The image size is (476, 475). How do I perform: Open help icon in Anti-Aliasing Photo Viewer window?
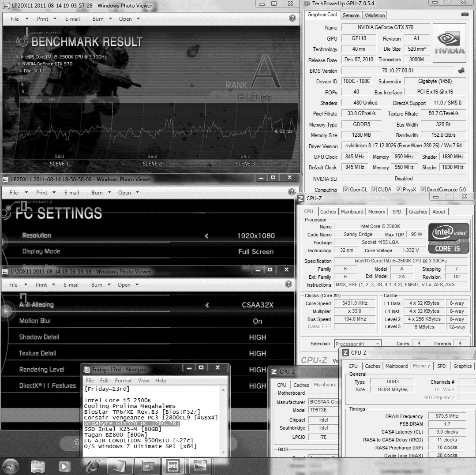289,284
